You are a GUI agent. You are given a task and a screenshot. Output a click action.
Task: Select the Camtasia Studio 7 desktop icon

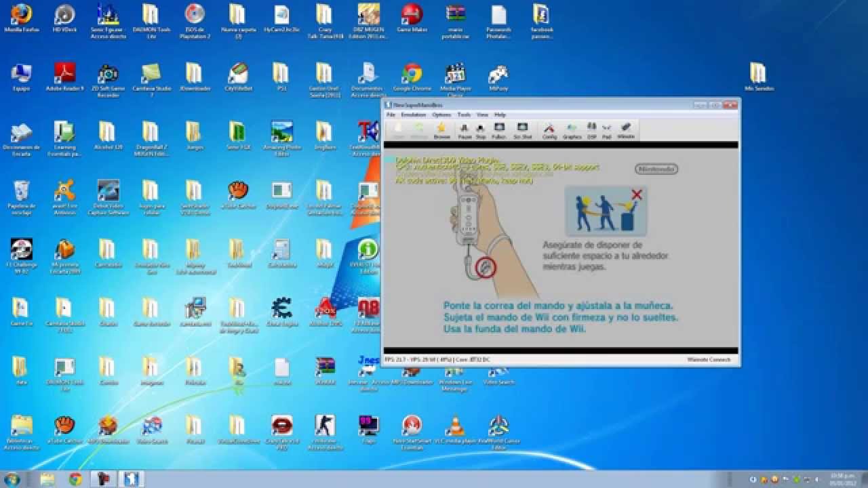coord(151,79)
